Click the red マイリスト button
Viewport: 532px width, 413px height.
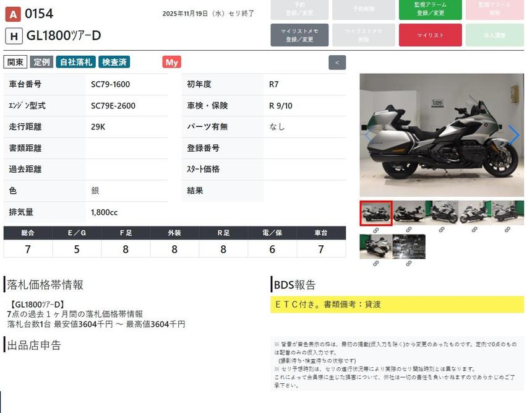[x=430, y=35]
